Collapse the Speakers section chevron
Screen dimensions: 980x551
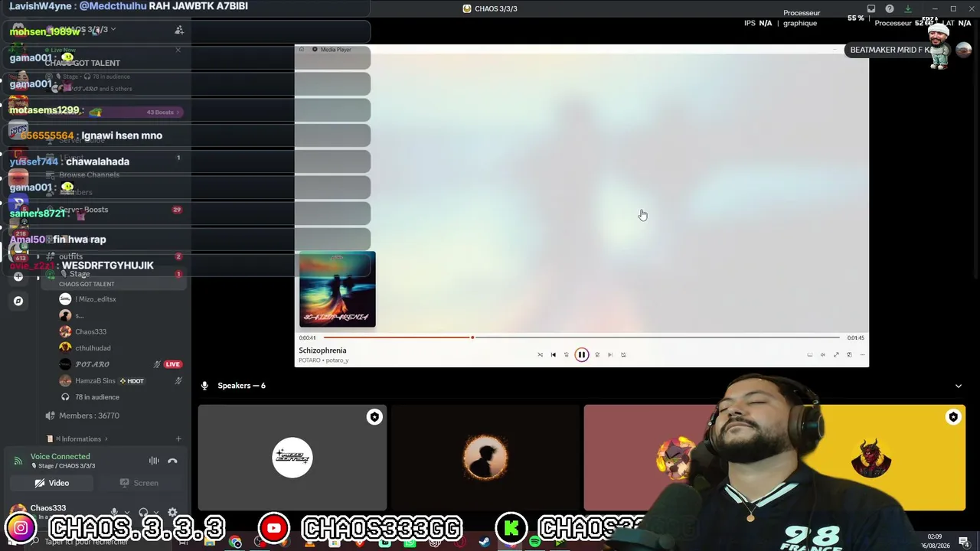958,386
